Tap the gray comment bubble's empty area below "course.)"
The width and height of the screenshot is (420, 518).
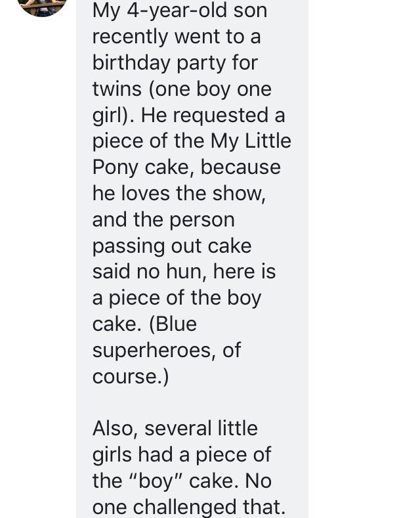click(192, 402)
